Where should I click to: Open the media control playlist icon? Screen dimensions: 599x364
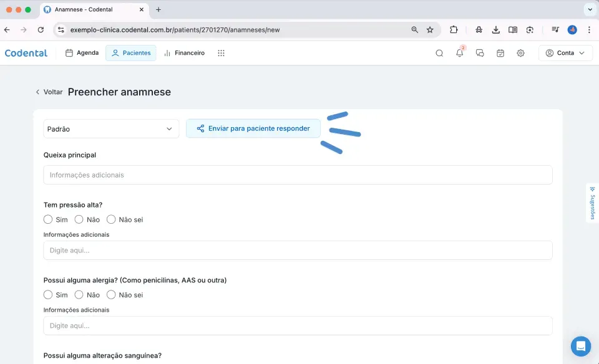(x=555, y=30)
